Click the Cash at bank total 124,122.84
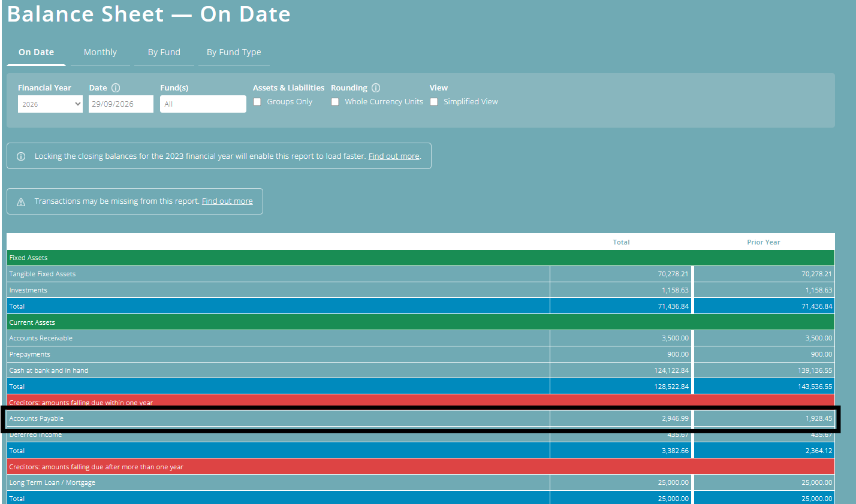This screenshot has width=856, height=504. tap(671, 370)
